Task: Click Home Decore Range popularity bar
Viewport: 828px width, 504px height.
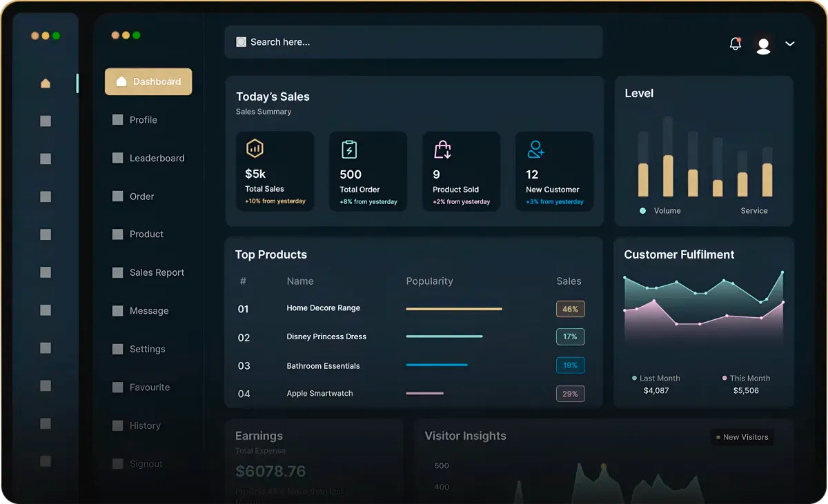Action: click(454, 309)
